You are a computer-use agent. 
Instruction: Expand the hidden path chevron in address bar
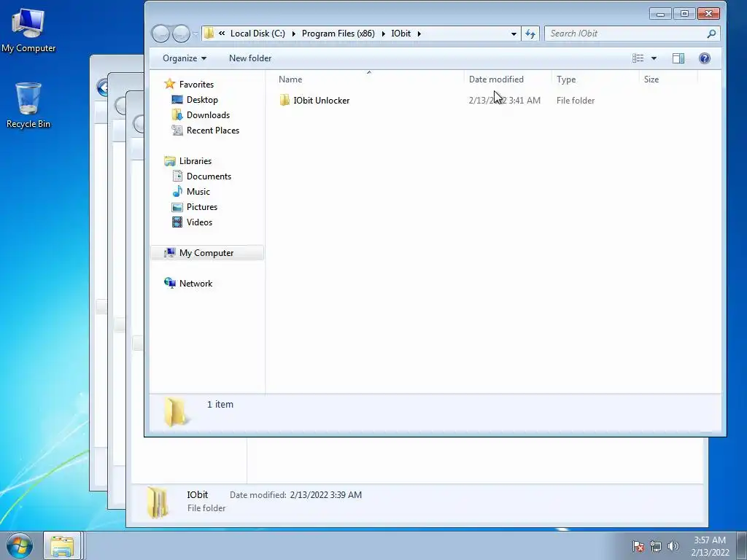(222, 34)
